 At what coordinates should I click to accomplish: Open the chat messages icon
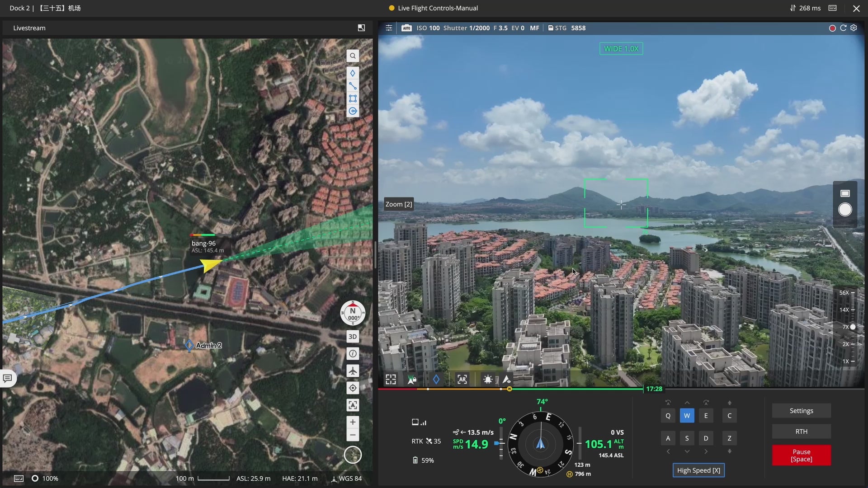(x=8, y=378)
